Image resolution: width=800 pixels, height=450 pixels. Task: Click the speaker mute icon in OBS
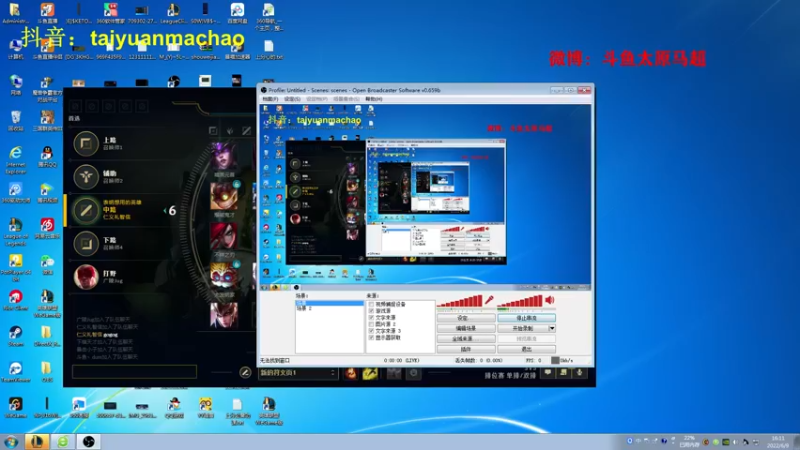click(550, 300)
